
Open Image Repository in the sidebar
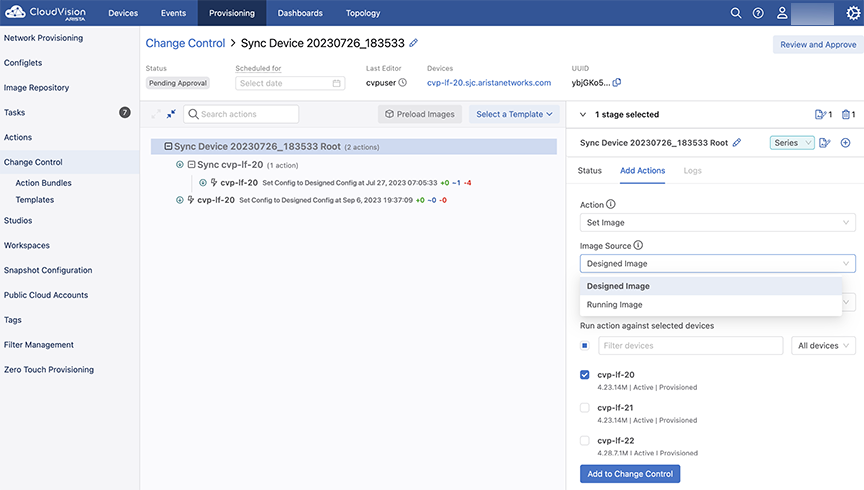(36, 88)
